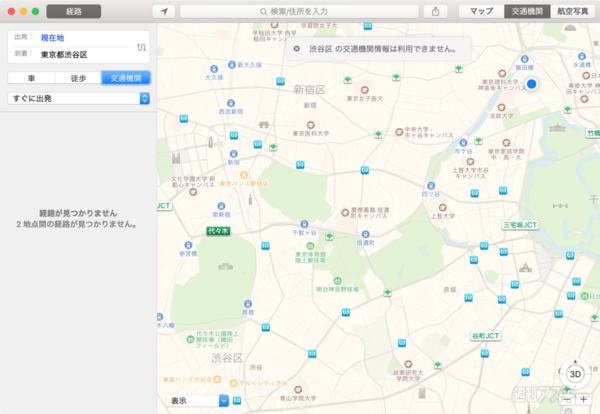Click the 谷町JCT label
600x414 pixels.
[x=486, y=336]
